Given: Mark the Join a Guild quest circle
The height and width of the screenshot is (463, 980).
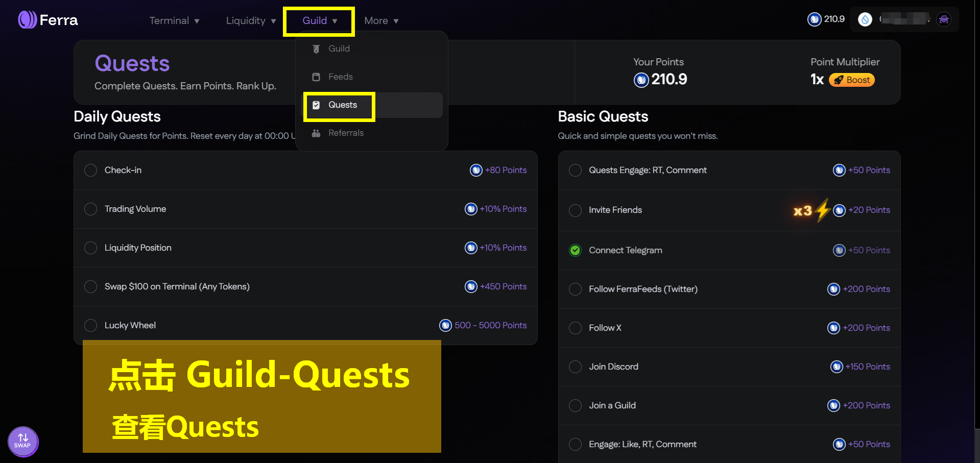Looking at the screenshot, I should coord(575,405).
